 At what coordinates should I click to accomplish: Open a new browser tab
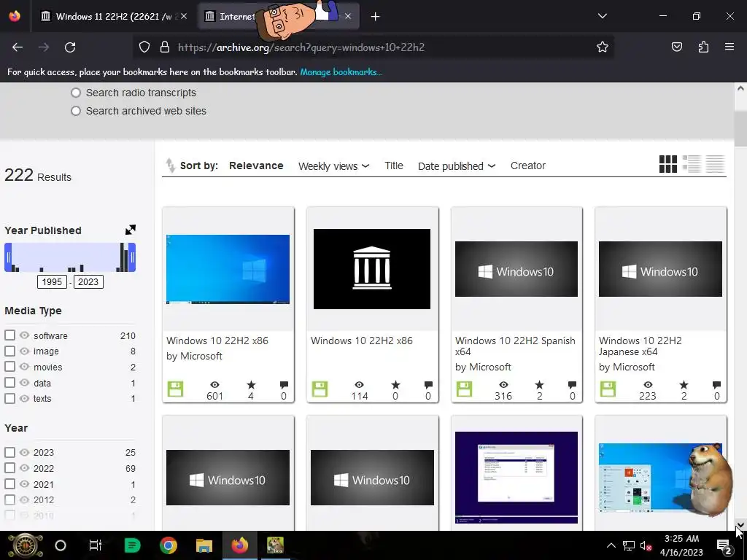point(375,17)
